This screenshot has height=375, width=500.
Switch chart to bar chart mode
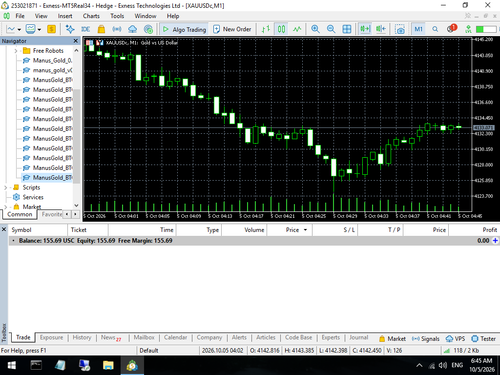(x=266, y=29)
